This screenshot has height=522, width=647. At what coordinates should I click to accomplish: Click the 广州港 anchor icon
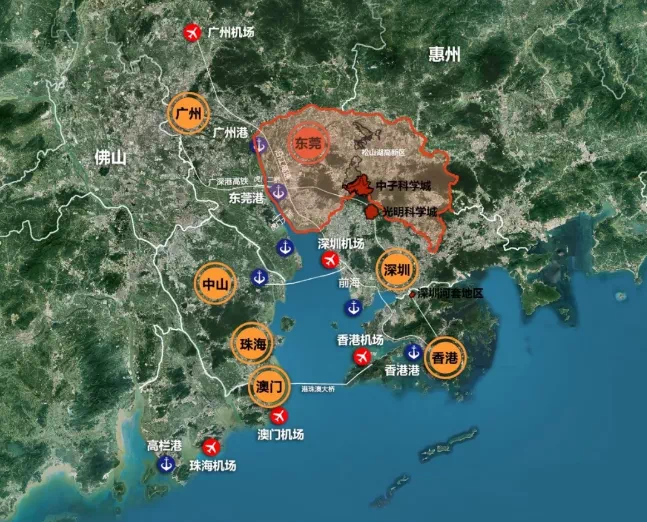pos(259,145)
